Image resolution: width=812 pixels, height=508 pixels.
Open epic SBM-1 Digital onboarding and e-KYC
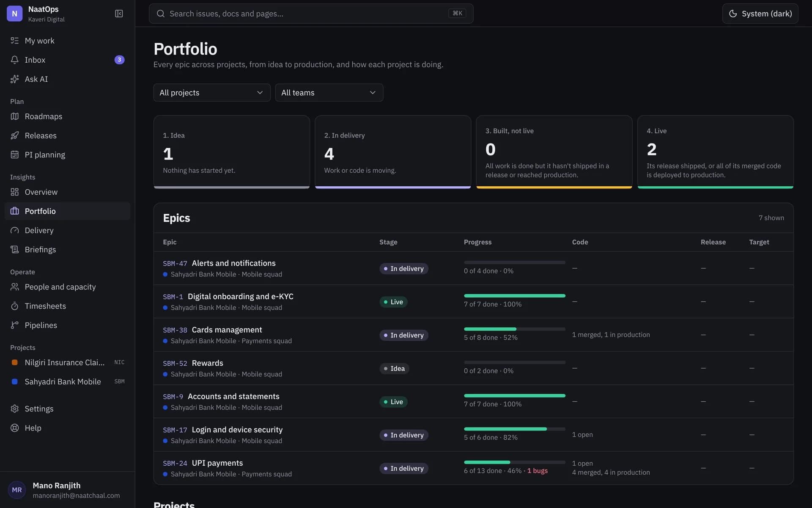tap(228, 297)
